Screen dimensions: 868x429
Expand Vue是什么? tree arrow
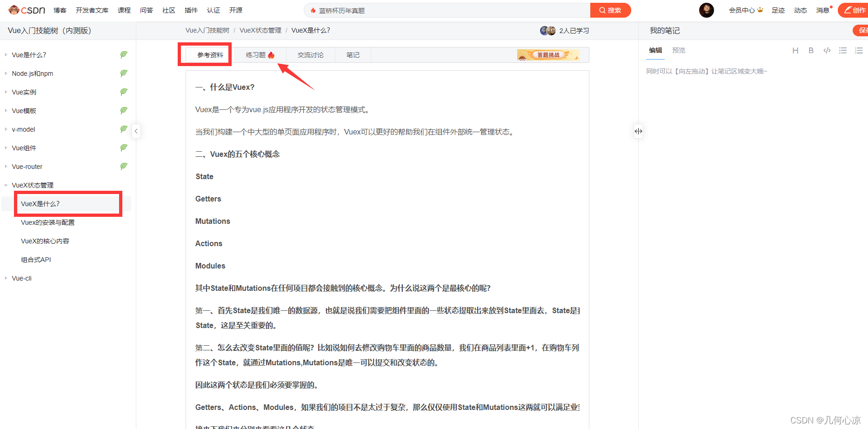[x=6, y=55]
